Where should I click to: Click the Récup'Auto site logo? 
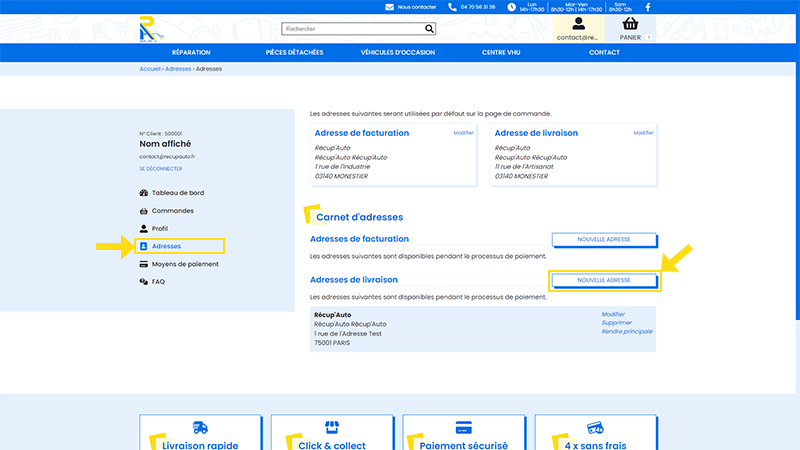151,29
